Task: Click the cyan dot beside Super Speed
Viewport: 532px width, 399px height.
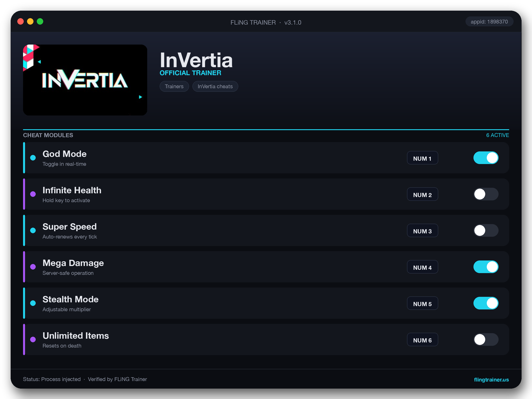Action: [33, 230]
